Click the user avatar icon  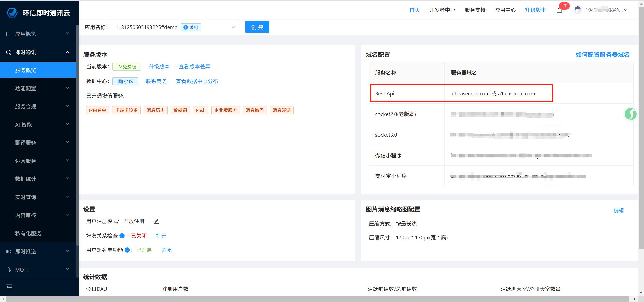pos(578,10)
